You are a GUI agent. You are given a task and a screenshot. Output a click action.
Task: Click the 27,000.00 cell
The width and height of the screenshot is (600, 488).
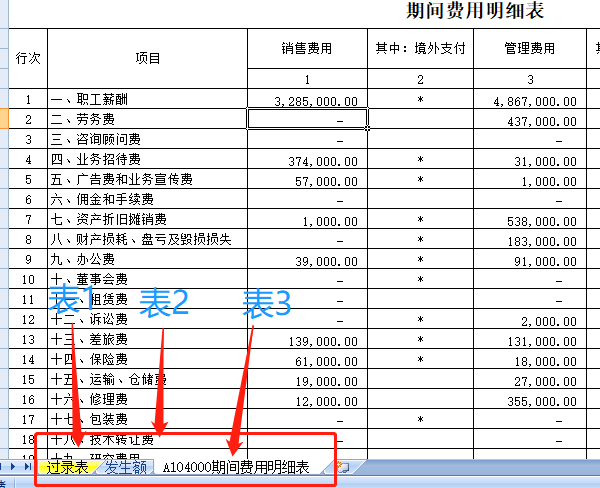(530, 379)
